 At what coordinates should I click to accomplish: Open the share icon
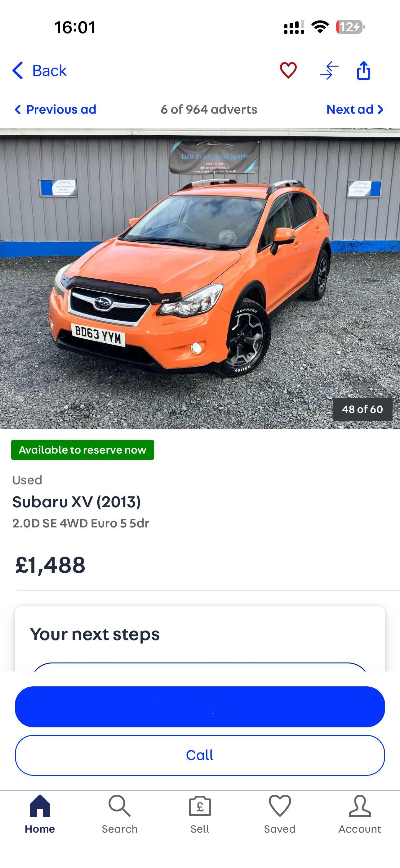tap(364, 70)
